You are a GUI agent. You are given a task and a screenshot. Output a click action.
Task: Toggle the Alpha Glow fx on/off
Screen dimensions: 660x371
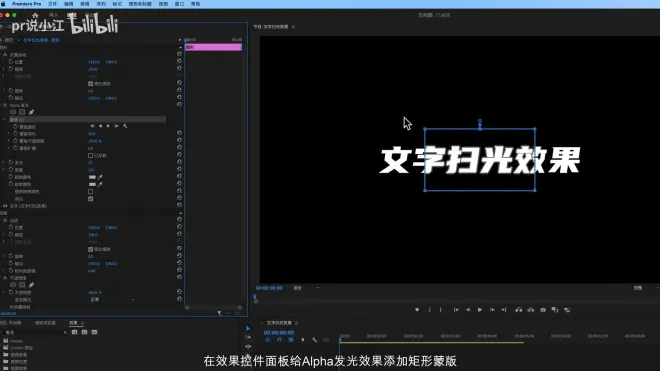coord(5,105)
